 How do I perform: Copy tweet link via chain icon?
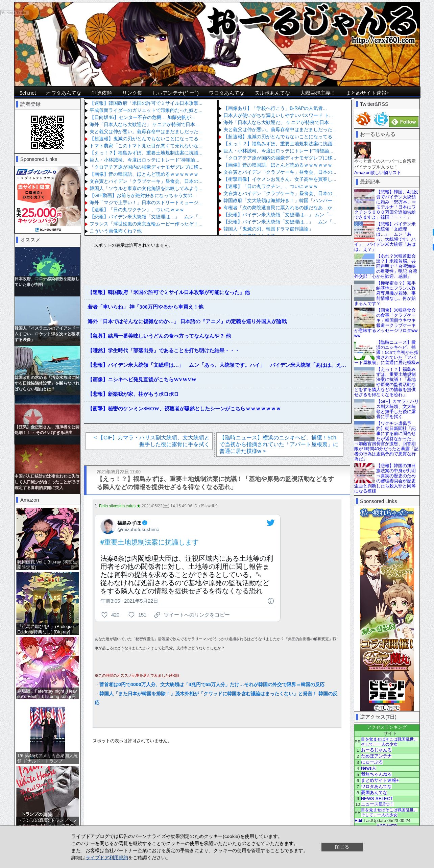pyautogui.click(x=157, y=614)
